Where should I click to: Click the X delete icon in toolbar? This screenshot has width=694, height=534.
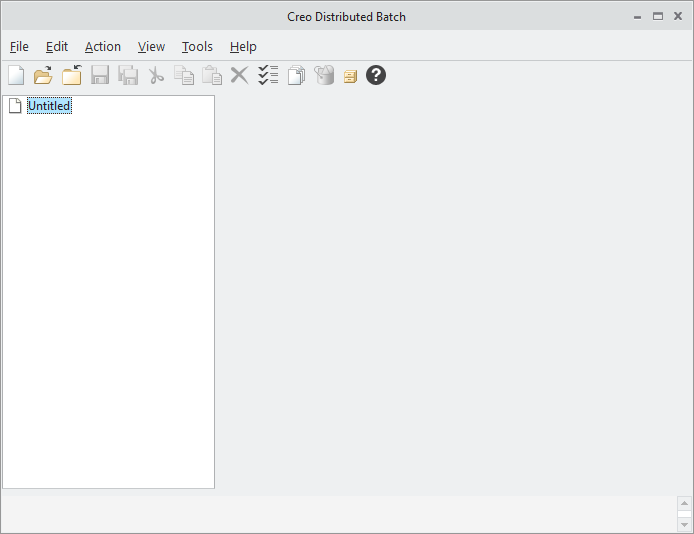click(x=239, y=75)
